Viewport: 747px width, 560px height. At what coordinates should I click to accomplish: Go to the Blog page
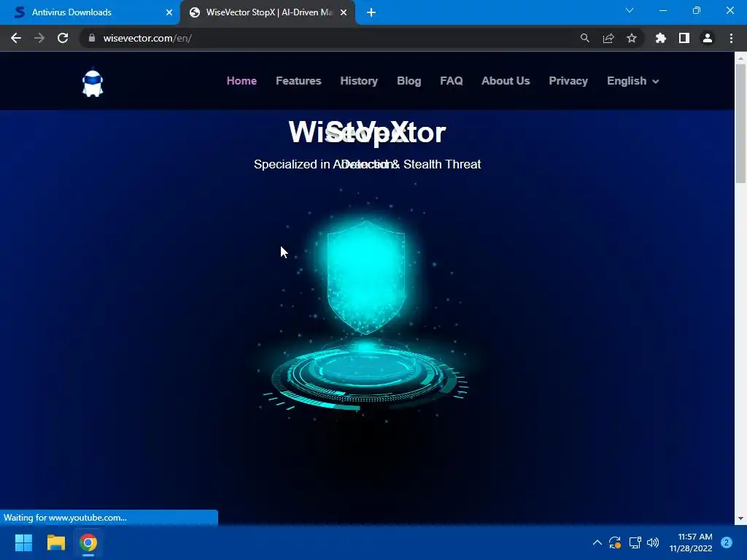(409, 81)
